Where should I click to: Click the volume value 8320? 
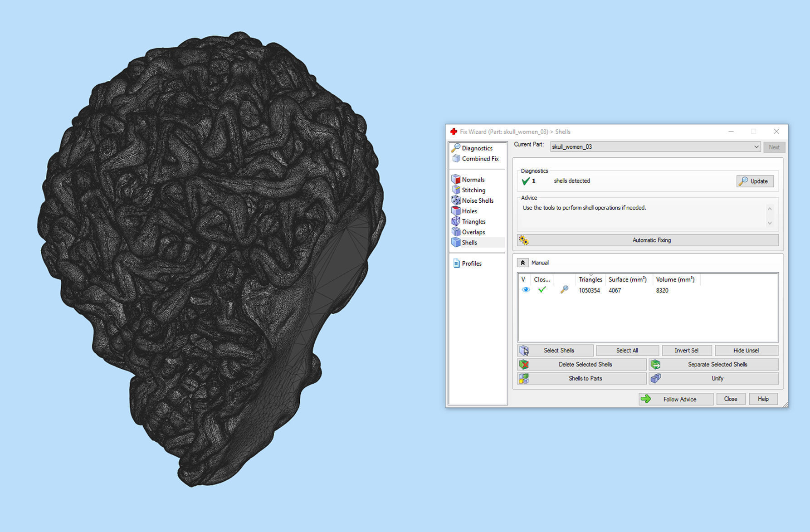click(662, 290)
